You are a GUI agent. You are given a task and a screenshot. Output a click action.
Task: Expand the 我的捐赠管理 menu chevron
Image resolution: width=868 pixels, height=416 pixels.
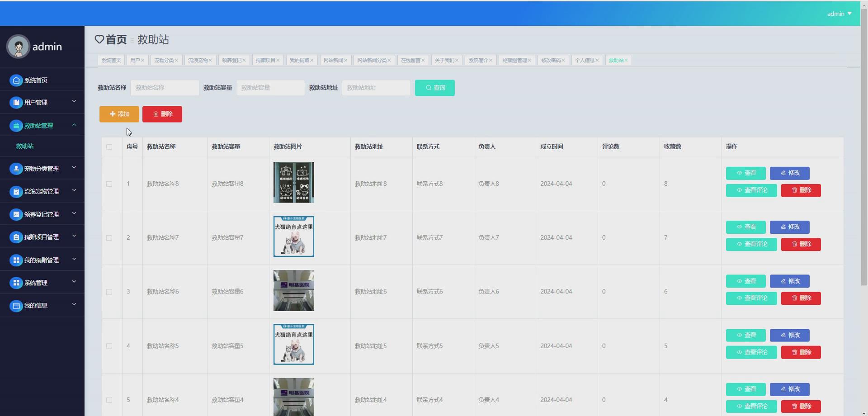coord(74,259)
